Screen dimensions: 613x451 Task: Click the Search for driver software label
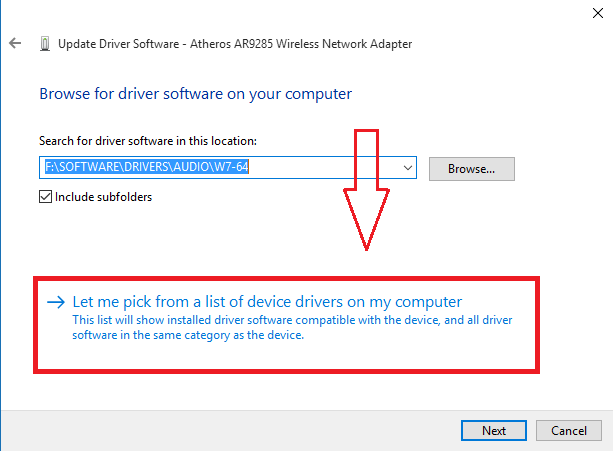[x=148, y=141]
